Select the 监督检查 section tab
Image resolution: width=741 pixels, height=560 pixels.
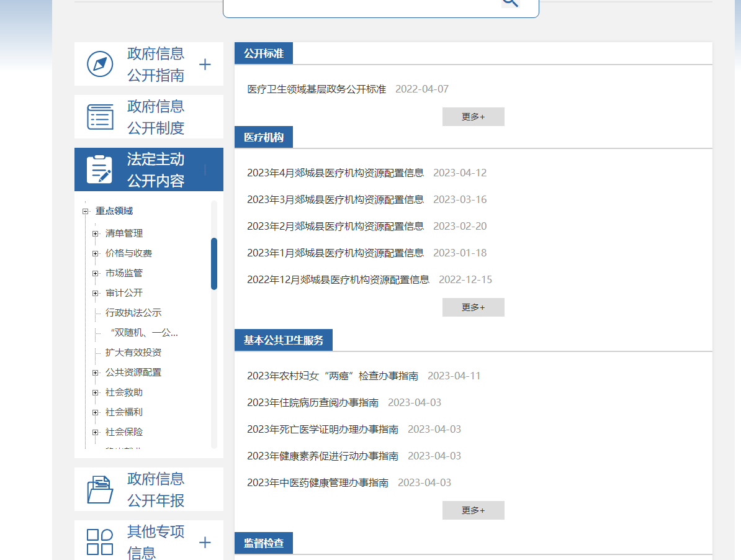(264, 543)
